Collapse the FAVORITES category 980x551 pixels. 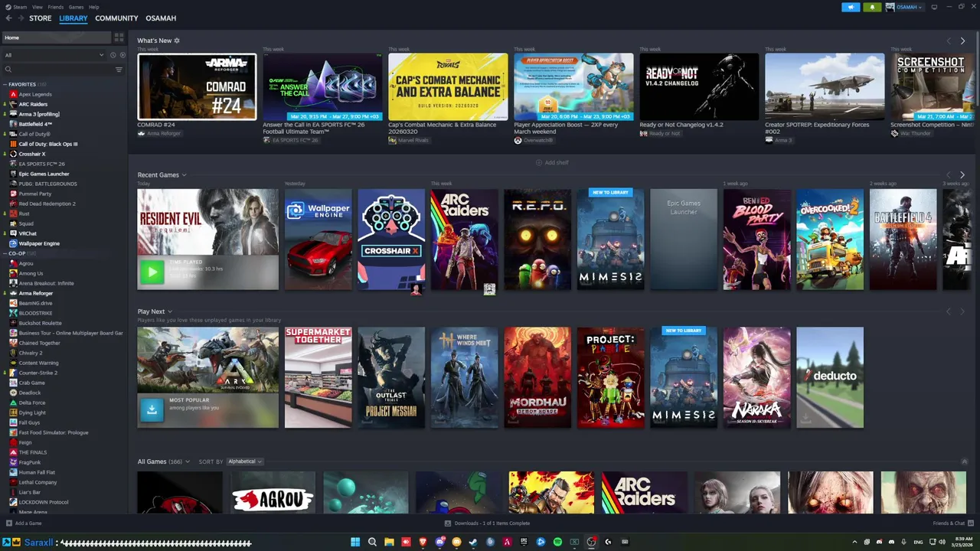pyautogui.click(x=5, y=84)
